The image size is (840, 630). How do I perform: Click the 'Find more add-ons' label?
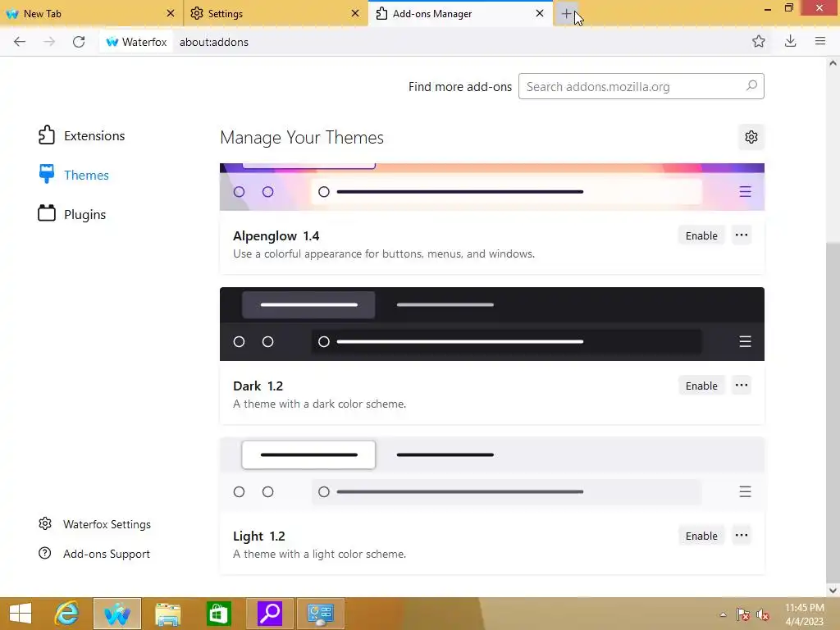click(459, 86)
